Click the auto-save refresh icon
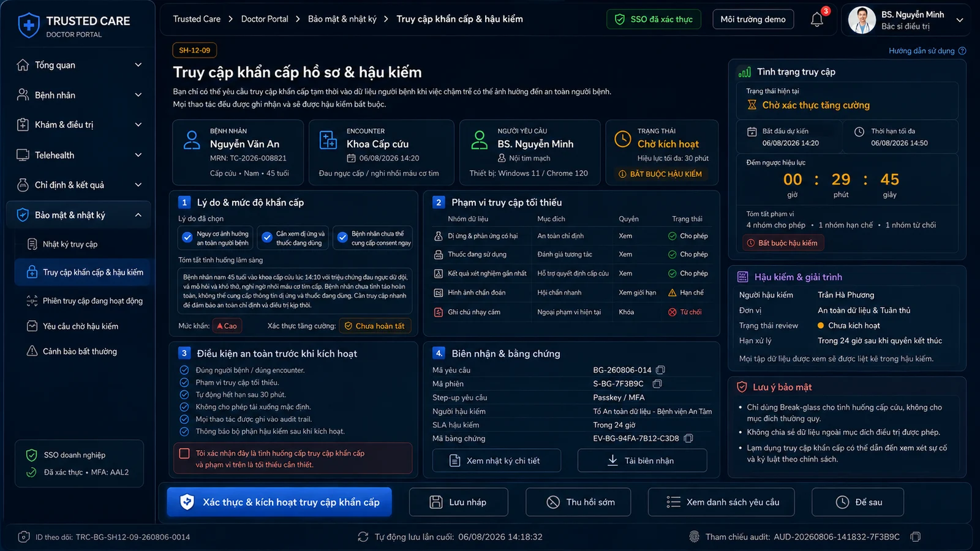This screenshot has height=551, width=980. [x=363, y=537]
